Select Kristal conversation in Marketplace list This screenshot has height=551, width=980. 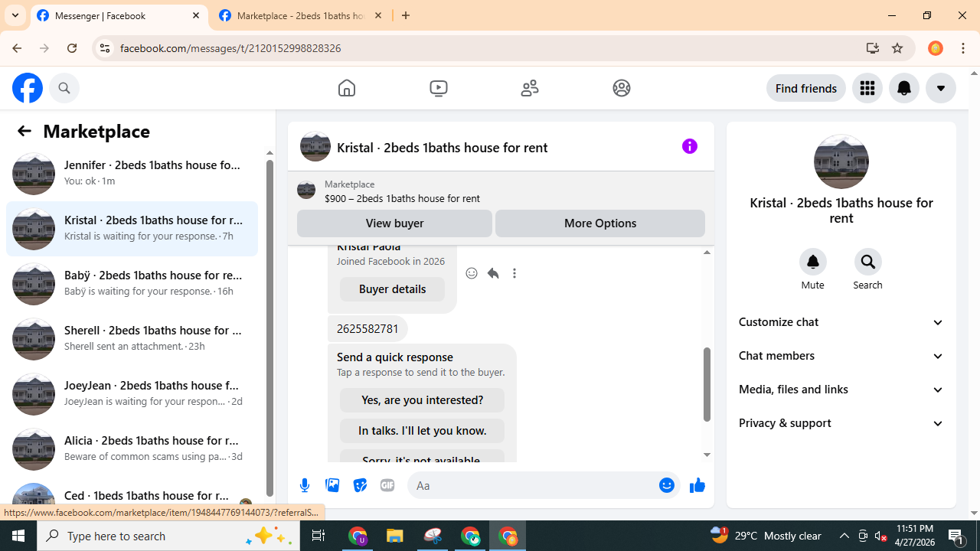(x=132, y=228)
